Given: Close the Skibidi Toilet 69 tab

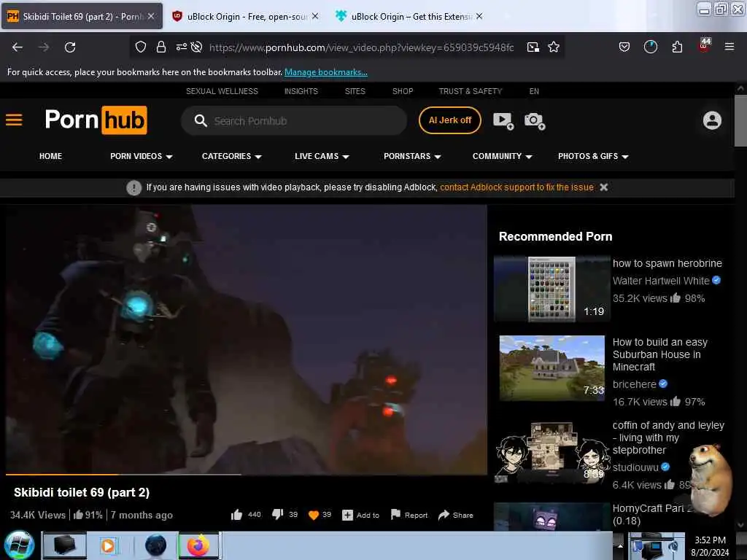Looking at the screenshot, I should coord(151,16).
